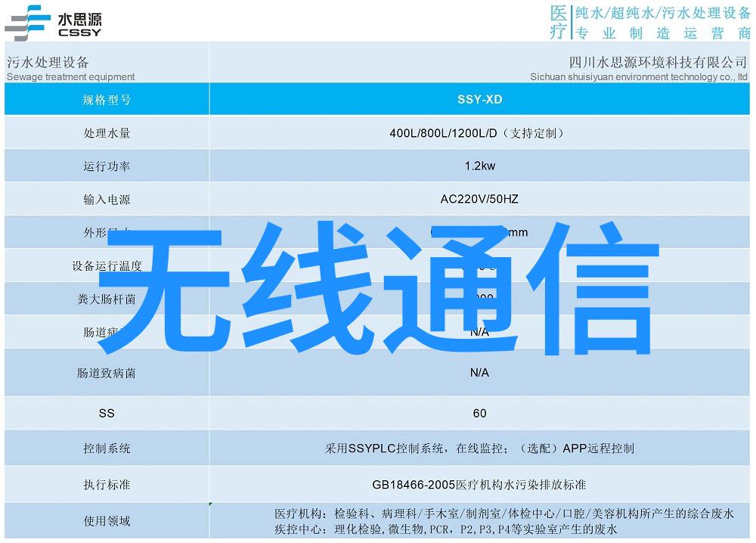Click the green corner marker in 使用领域 row
Viewport: 756px width, 543px height.
tap(211, 504)
